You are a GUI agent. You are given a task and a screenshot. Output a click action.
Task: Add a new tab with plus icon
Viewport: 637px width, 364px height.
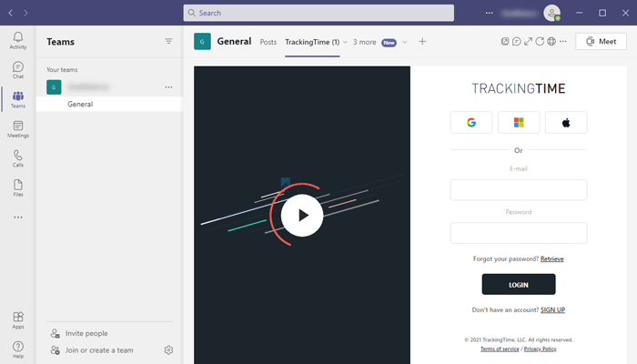(422, 42)
